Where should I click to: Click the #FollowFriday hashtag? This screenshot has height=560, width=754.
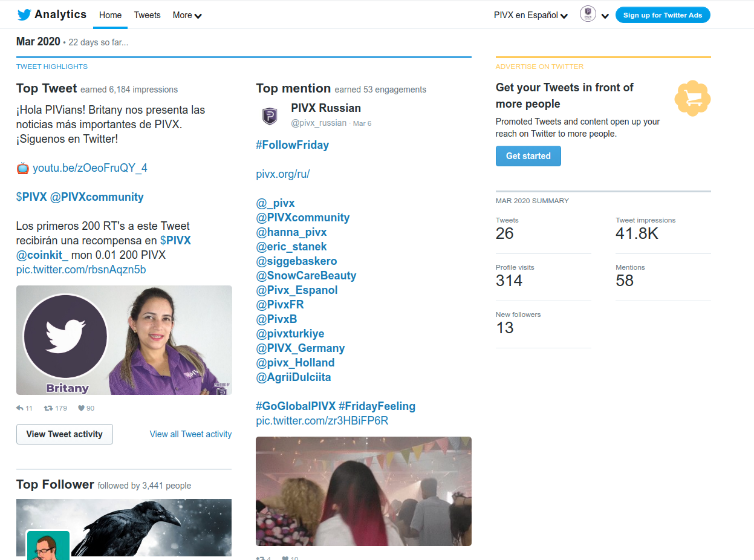pos(293,145)
